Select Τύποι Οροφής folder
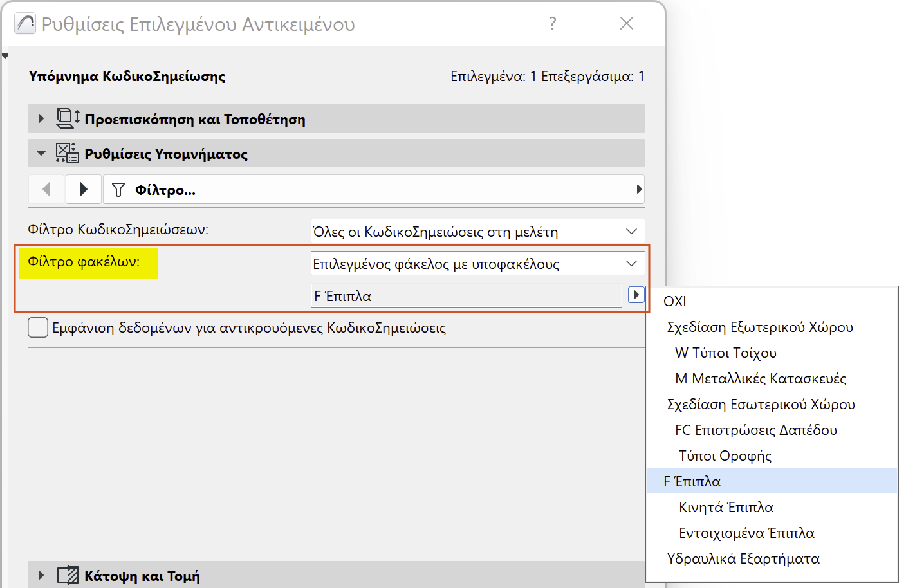Screen dimensions: 906x588 click(x=772, y=455)
